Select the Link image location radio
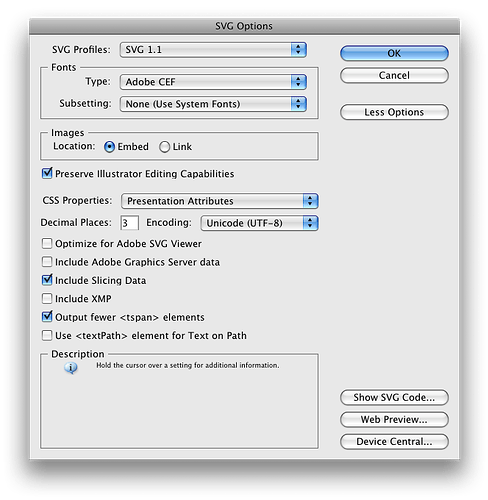 tap(164, 147)
